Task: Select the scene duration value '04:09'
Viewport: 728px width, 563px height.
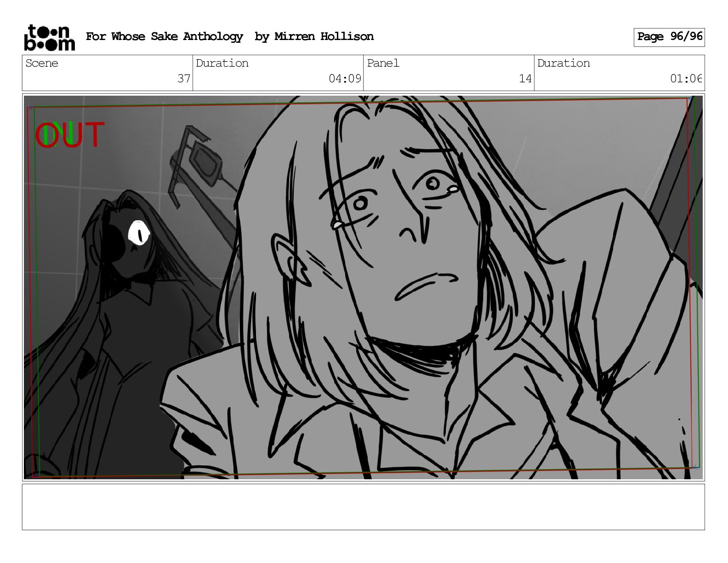Action: click(x=345, y=79)
